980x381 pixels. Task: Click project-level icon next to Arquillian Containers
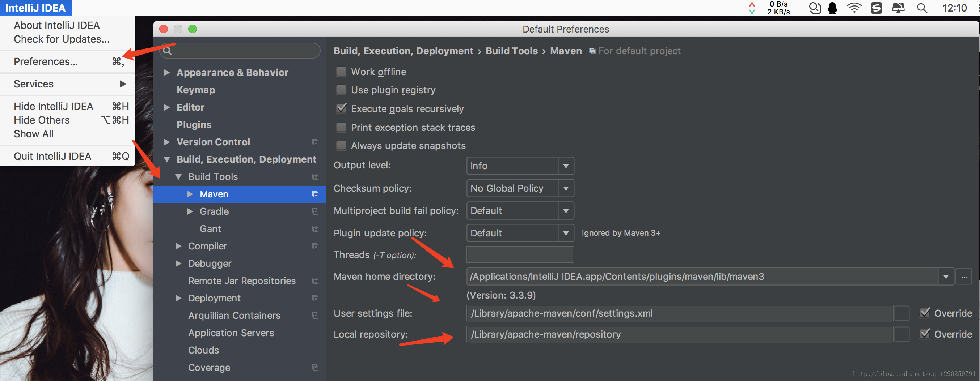[x=315, y=316]
